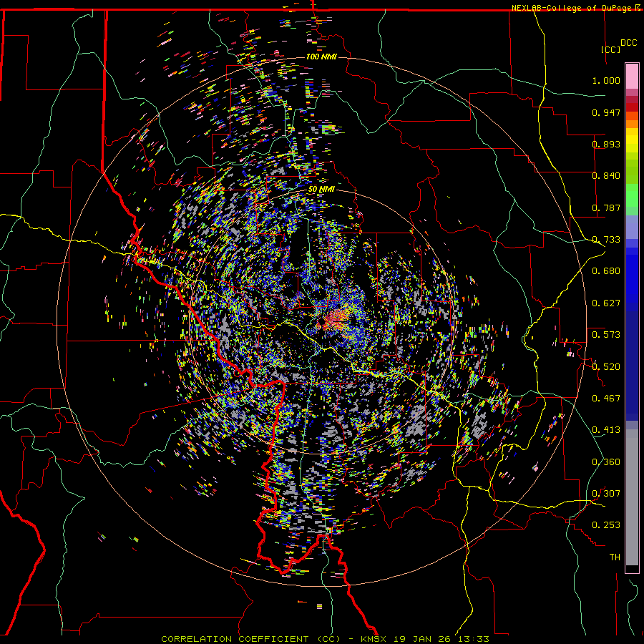Click the 0.413 legend value
Viewport: 644px width, 644px height.
click(606, 430)
